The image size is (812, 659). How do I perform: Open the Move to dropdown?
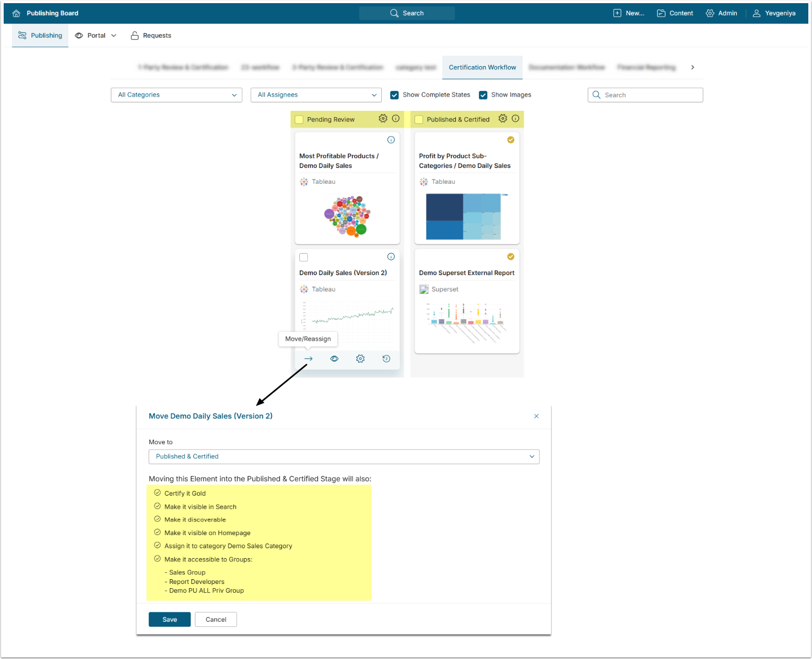click(x=344, y=457)
